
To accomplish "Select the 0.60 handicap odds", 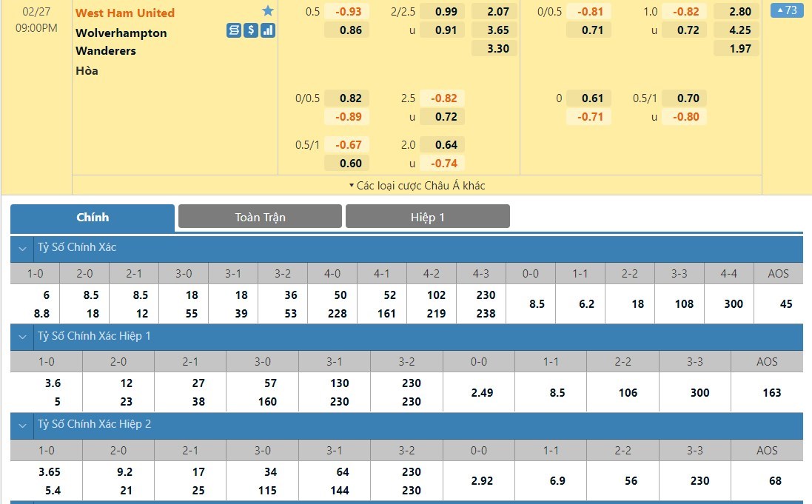I will (347, 164).
